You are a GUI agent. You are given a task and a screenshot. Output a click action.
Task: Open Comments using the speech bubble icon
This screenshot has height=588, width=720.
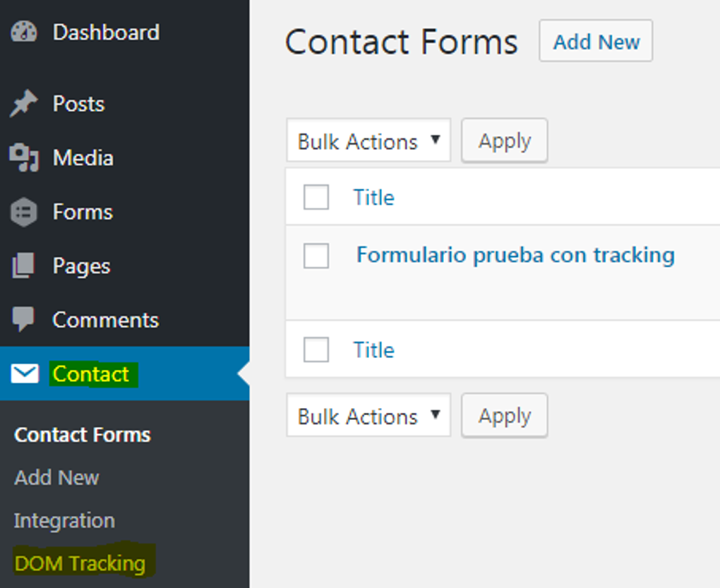24,320
